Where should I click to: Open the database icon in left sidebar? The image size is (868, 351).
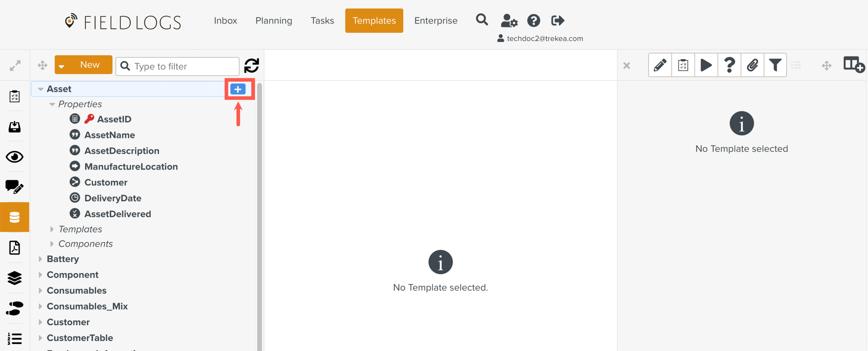coord(15,217)
